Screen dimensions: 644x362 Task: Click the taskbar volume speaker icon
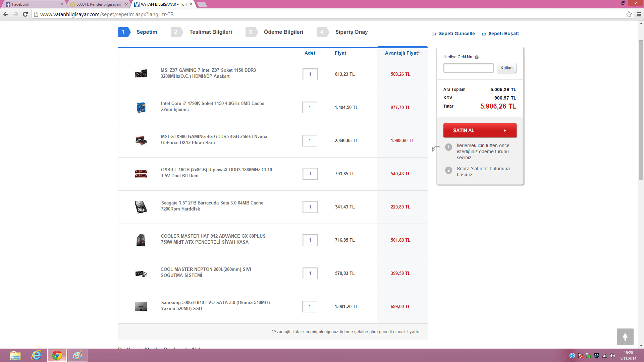pos(612,356)
